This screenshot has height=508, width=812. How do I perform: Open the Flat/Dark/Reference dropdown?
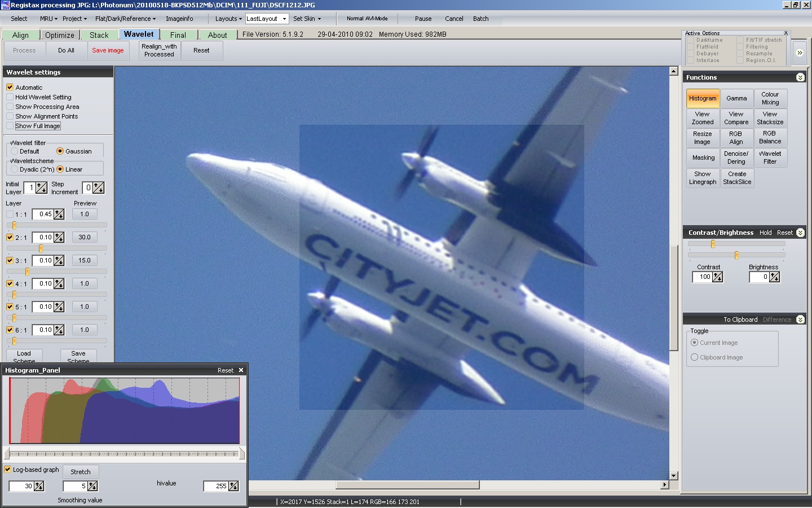coord(125,19)
